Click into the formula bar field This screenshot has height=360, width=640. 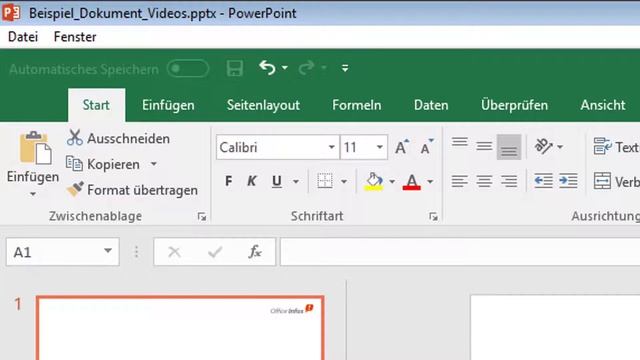tap(460, 252)
